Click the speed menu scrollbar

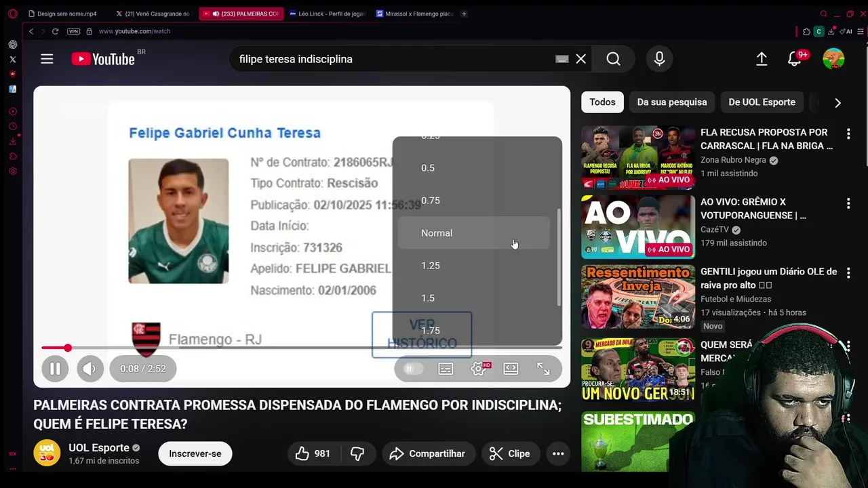pos(559,258)
